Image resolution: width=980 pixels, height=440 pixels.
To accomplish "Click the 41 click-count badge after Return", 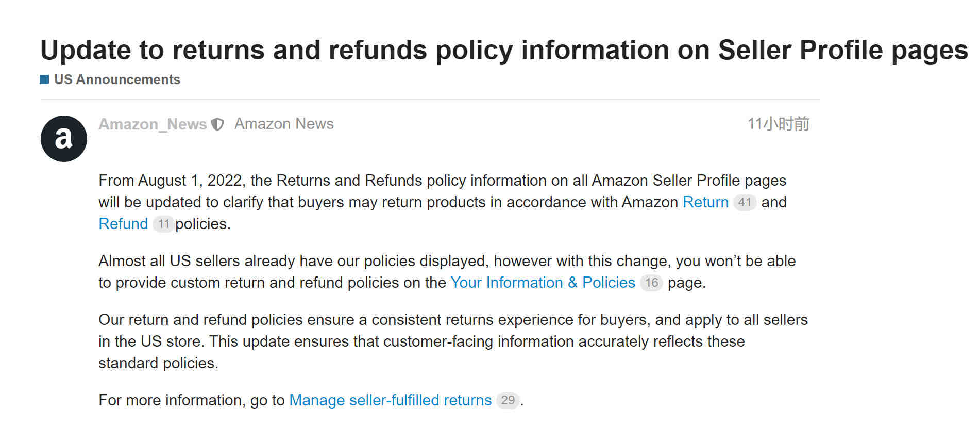I will [x=745, y=202].
